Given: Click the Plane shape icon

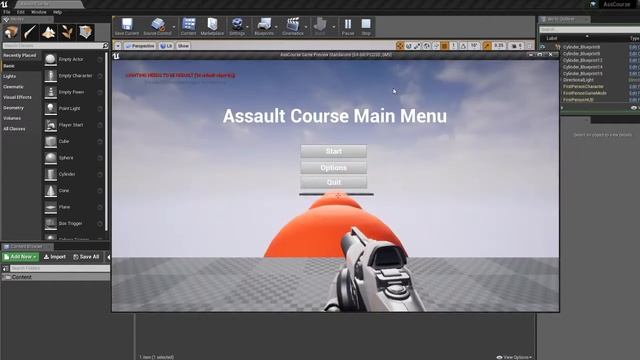Looking at the screenshot, I should pos(51,207).
